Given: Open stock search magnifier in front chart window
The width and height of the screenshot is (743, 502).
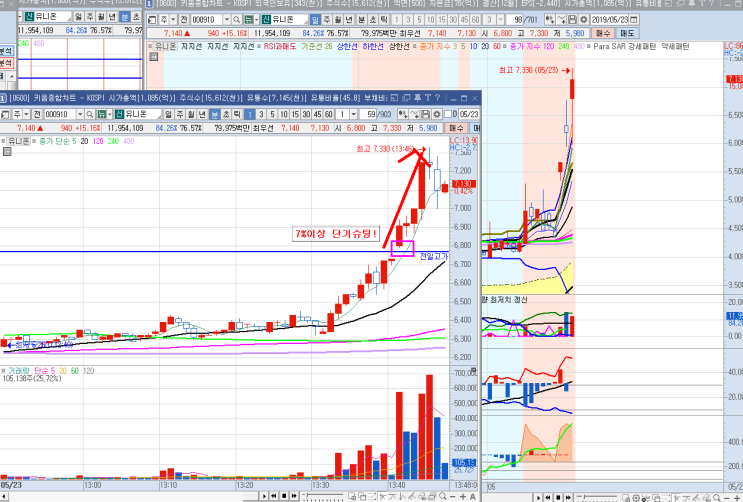Looking at the screenshot, I should 90,114.
